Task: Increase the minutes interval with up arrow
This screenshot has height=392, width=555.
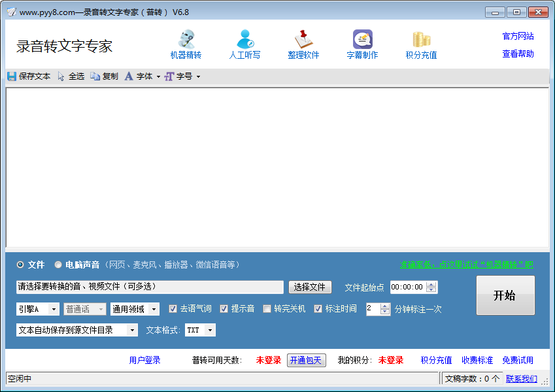Action: 385,306
